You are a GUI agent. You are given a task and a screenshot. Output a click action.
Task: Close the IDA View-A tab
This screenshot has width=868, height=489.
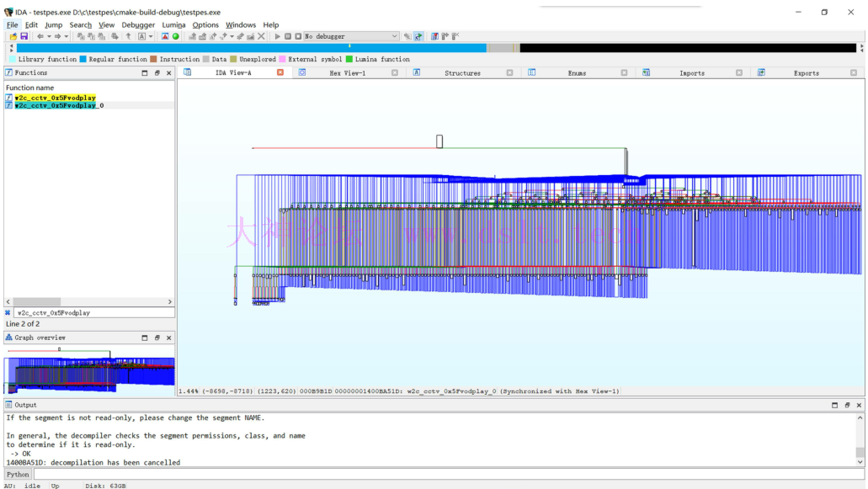click(280, 72)
